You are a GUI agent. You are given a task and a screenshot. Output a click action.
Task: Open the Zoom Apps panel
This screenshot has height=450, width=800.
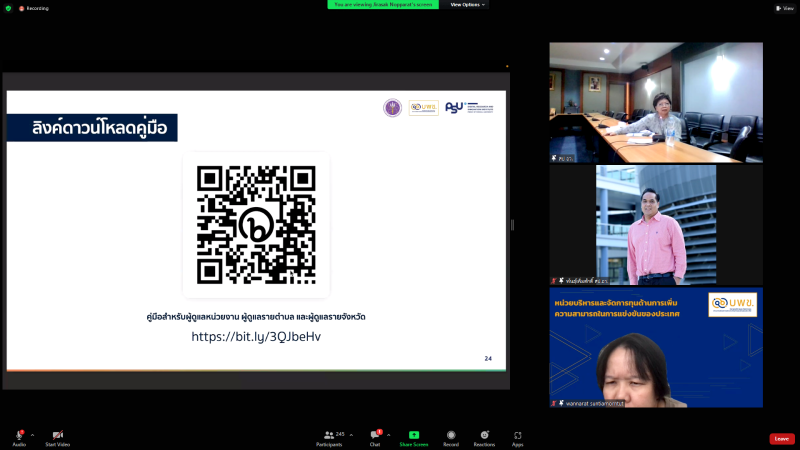point(518,437)
